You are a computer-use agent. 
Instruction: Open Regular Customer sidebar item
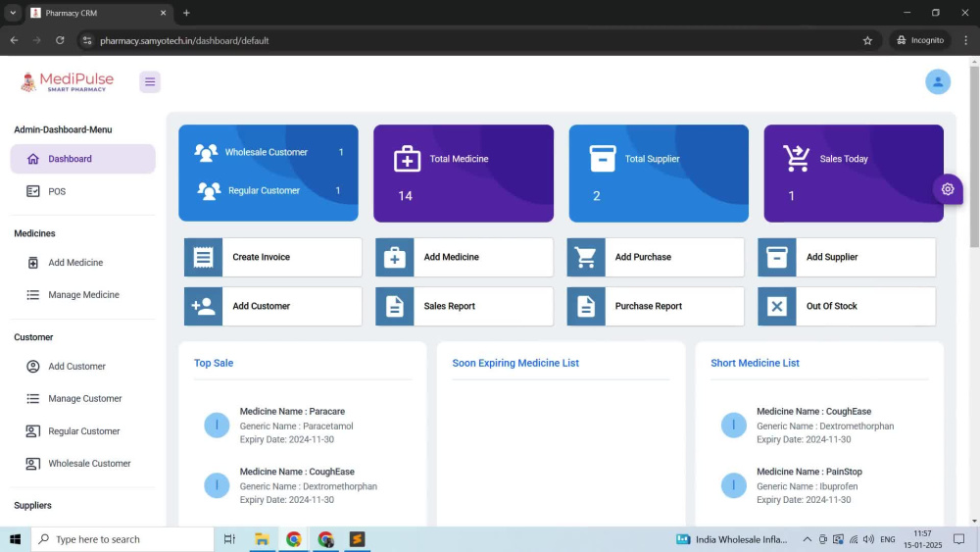pos(82,430)
